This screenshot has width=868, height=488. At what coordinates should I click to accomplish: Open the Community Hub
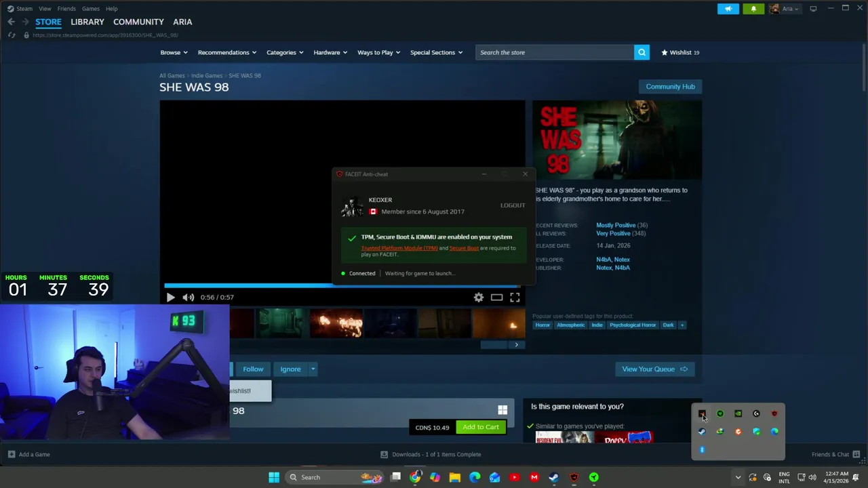[670, 87]
